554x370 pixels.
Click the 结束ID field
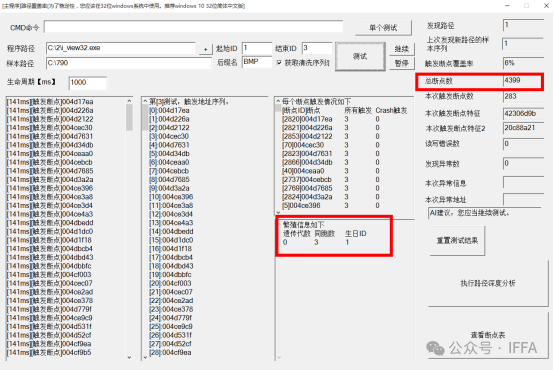(x=317, y=48)
